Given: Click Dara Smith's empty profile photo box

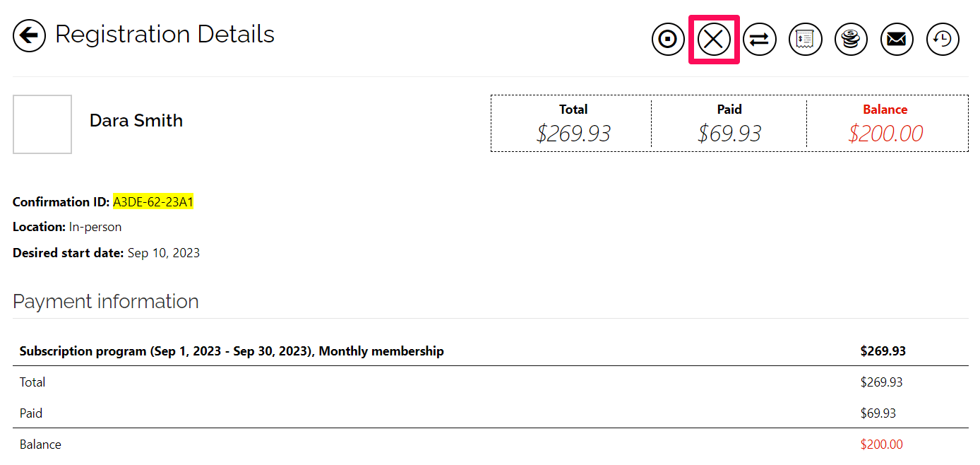Looking at the screenshot, I should click(x=42, y=124).
